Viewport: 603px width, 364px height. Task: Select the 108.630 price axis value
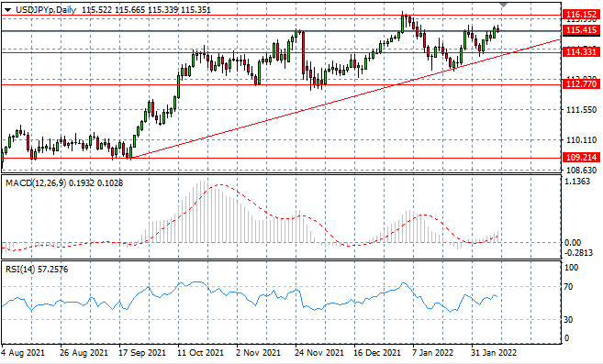point(582,170)
